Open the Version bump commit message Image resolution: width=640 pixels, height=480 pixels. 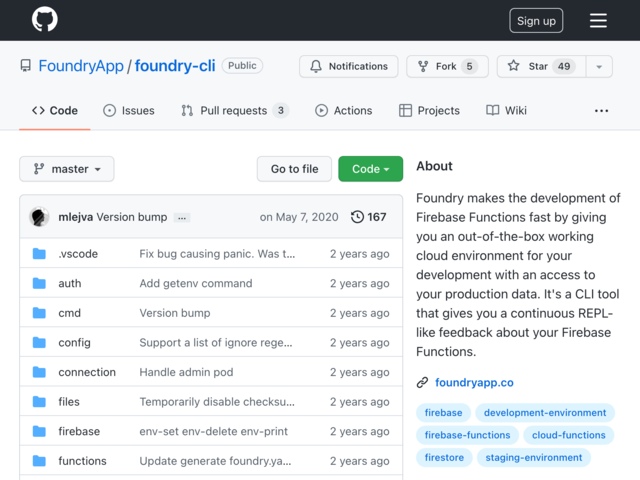pyautogui.click(x=132, y=217)
